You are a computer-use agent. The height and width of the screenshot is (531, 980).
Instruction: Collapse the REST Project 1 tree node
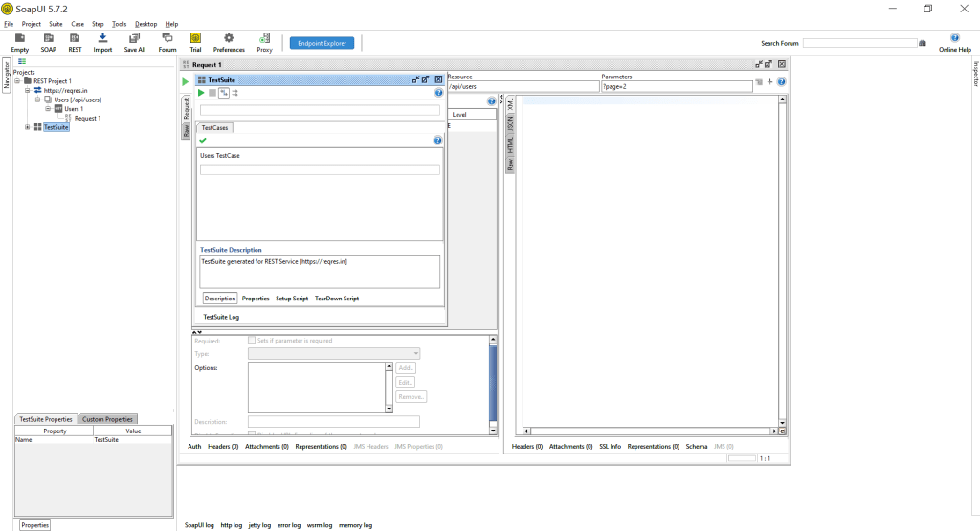coord(16,81)
